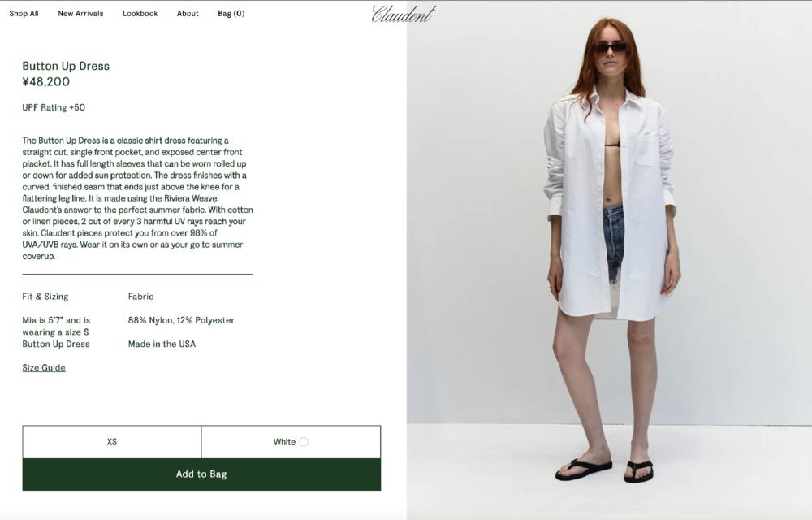Click the Claudent logo
Image resolution: width=812 pixels, height=520 pixels.
[x=404, y=14]
